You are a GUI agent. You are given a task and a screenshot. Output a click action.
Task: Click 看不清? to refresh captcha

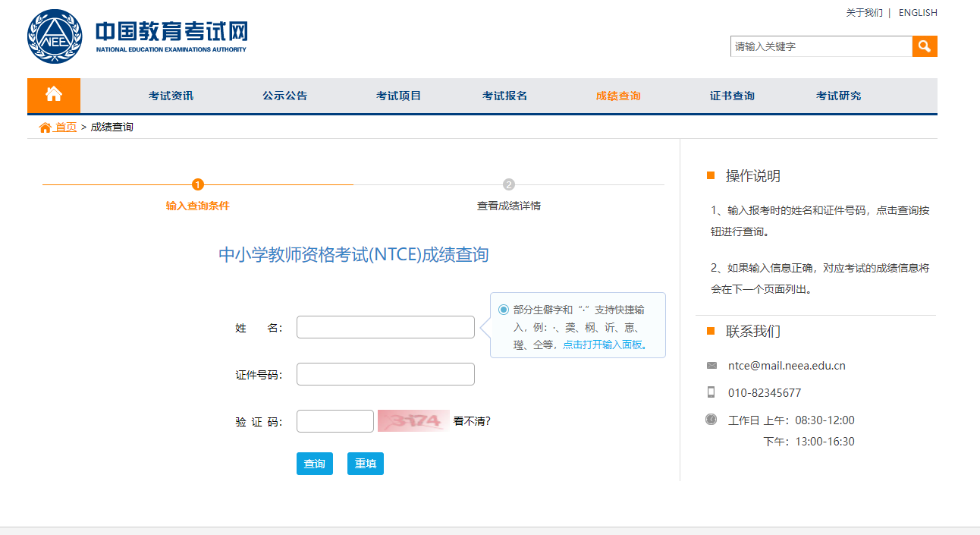click(x=472, y=421)
